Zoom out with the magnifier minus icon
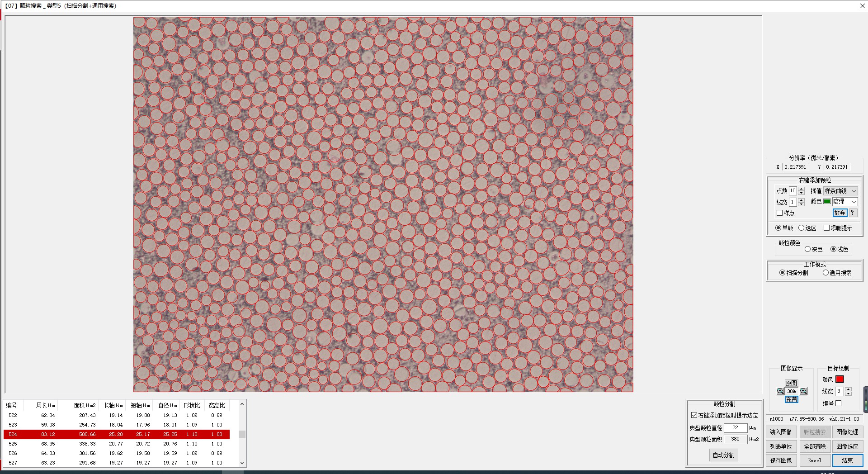This screenshot has width=868, height=474. (x=803, y=391)
